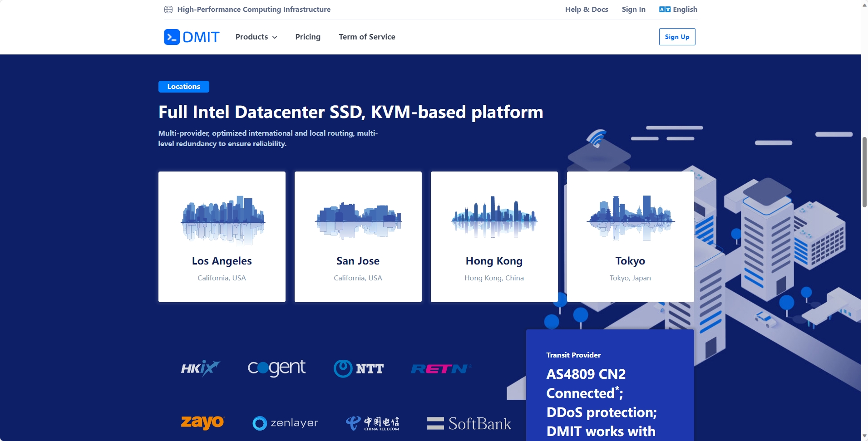Viewport: 868px width, 441px height.
Task: Click the China Telecom logo
Action: [x=372, y=423]
